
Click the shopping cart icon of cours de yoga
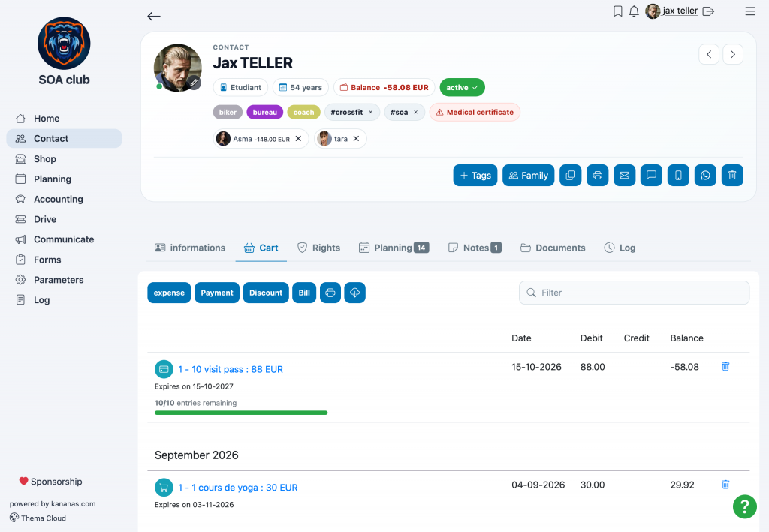(164, 488)
